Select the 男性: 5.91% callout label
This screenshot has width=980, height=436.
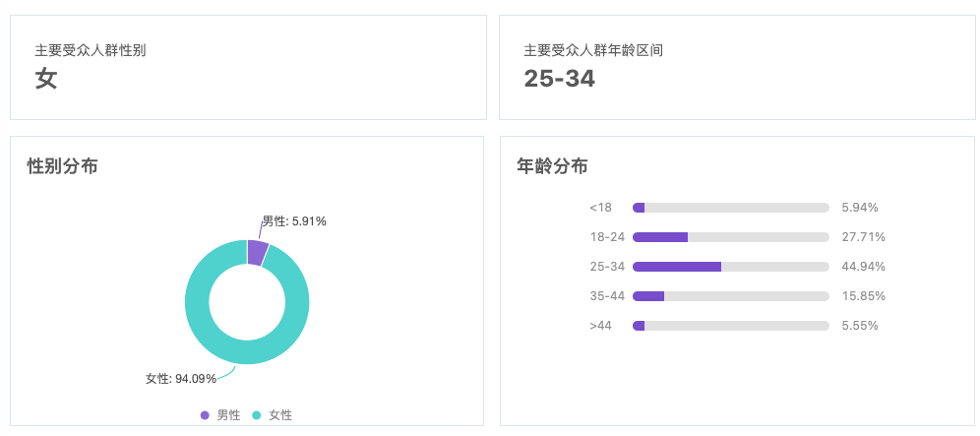click(x=294, y=221)
